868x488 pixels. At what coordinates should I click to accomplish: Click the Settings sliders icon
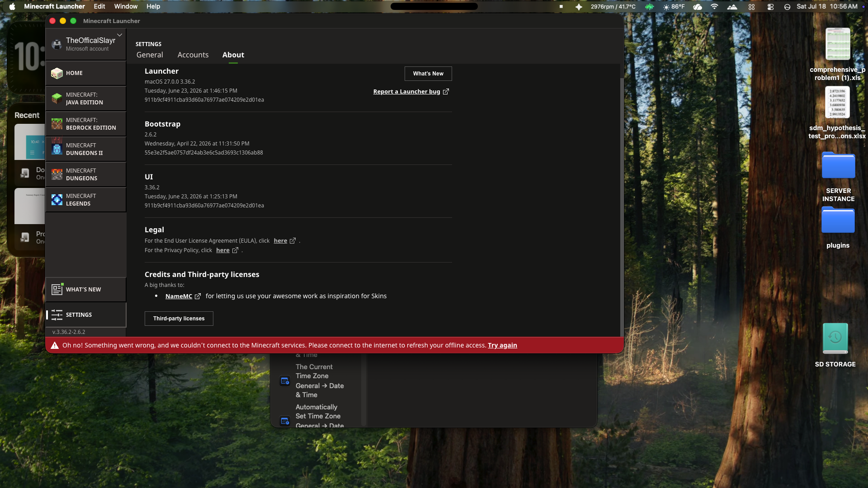point(57,314)
